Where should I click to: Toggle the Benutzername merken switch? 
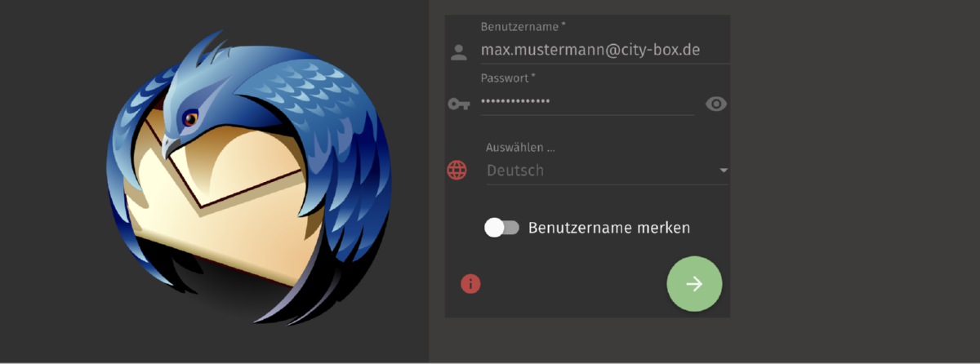pyautogui.click(x=501, y=228)
